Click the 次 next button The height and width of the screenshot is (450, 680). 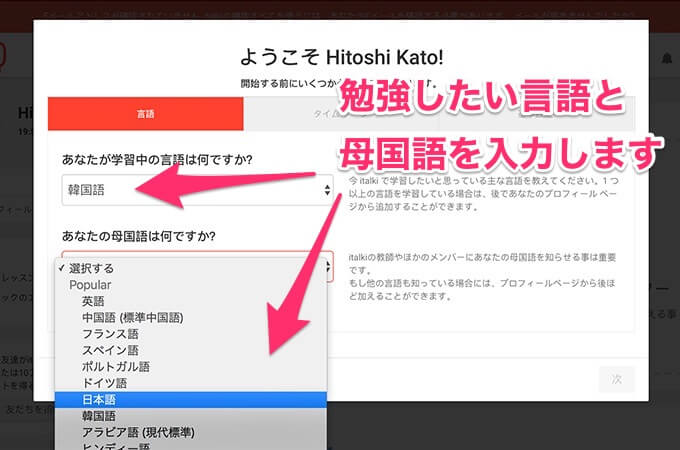(x=617, y=379)
